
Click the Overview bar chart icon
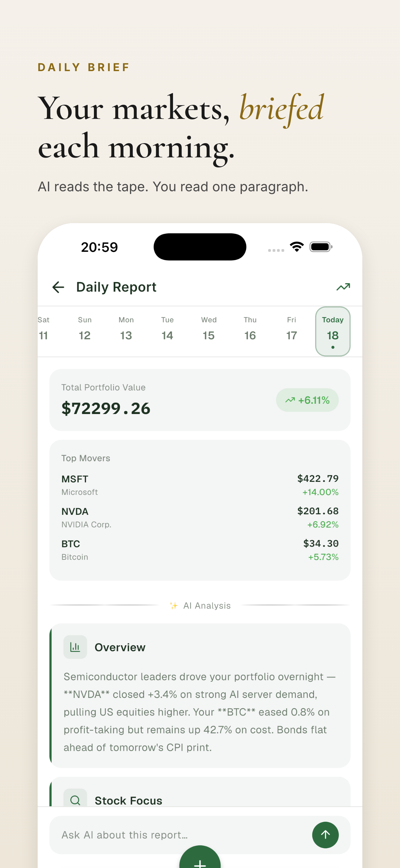pos(75,647)
